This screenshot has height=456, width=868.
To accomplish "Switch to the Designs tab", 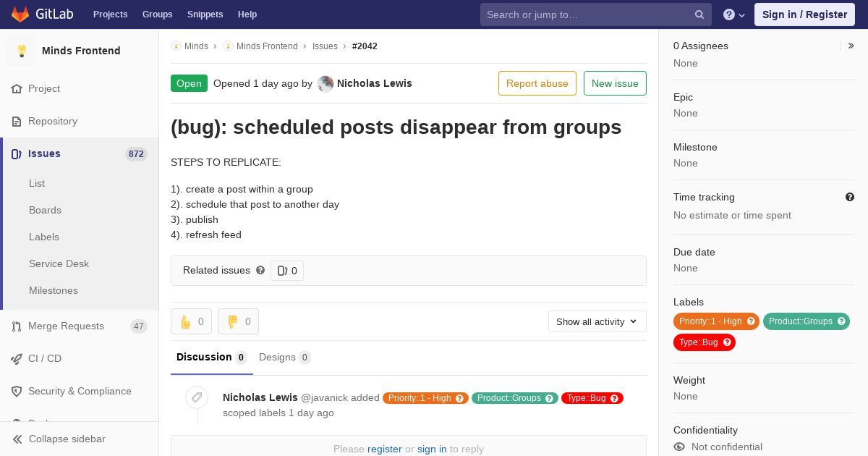I will pos(285,358).
